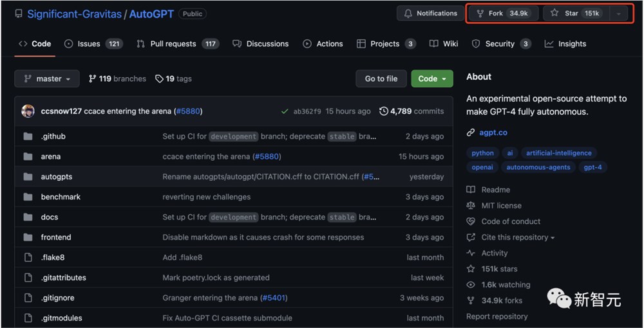Open the commit hash ab362f9
Screen dimensions: 644x328
pyautogui.click(x=307, y=111)
